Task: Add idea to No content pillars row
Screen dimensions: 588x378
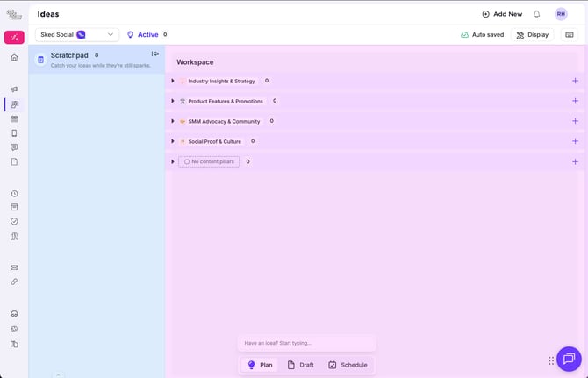Action: (x=575, y=162)
